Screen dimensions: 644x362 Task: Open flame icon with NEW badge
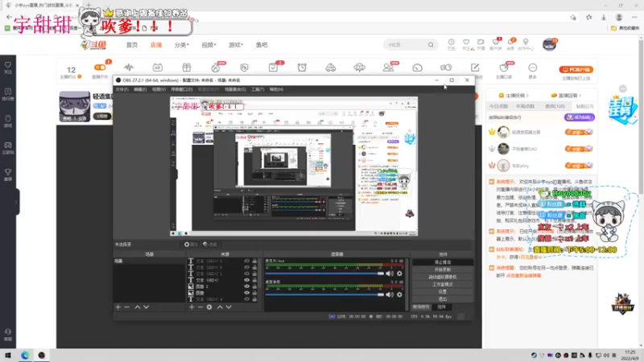pyautogui.click(x=216, y=68)
